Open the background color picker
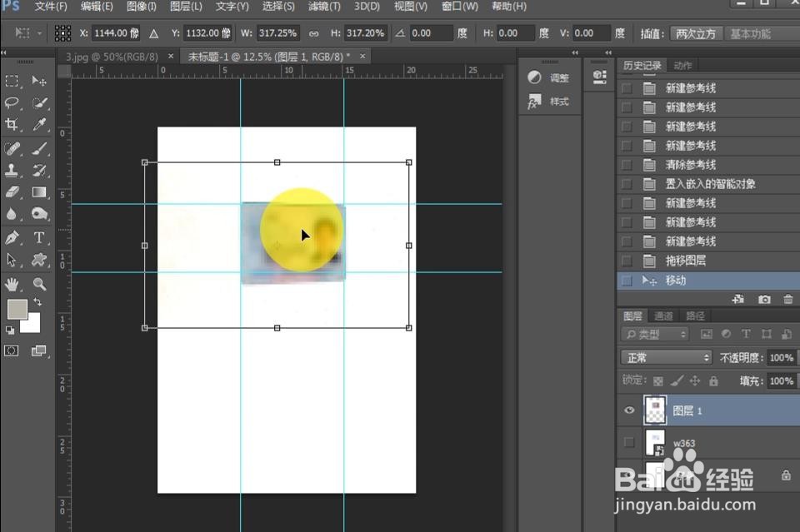 33,326
